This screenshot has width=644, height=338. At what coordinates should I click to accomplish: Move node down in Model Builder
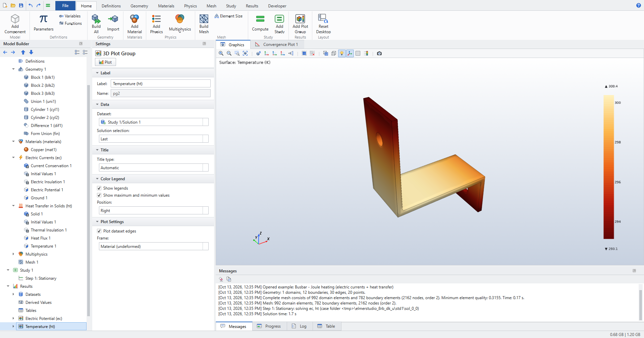point(31,52)
